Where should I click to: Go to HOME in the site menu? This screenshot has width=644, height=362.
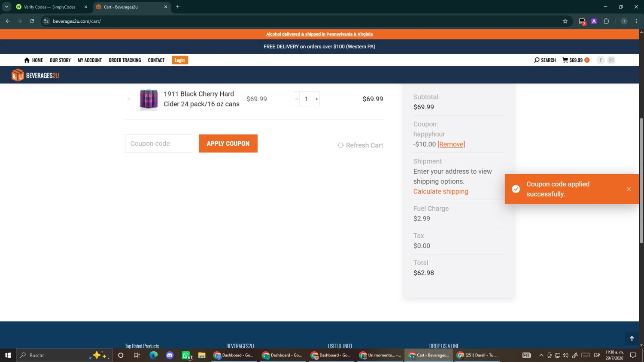33,60
